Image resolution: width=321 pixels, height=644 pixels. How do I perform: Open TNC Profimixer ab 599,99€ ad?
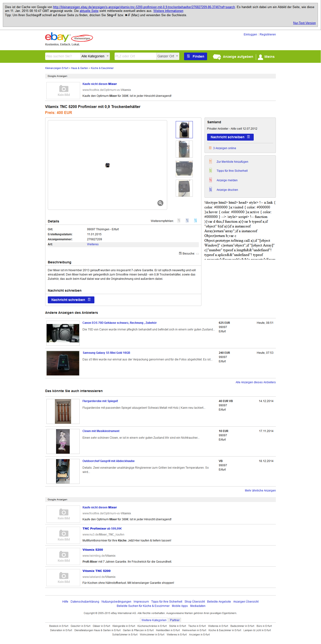pyautogui.click(x=102, y=529)
